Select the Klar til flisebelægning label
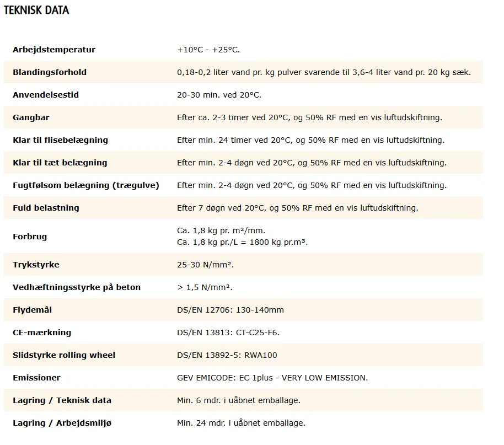The height and width of the screenshot is (445, 504). pyautogui.click(x=60, y=140)
